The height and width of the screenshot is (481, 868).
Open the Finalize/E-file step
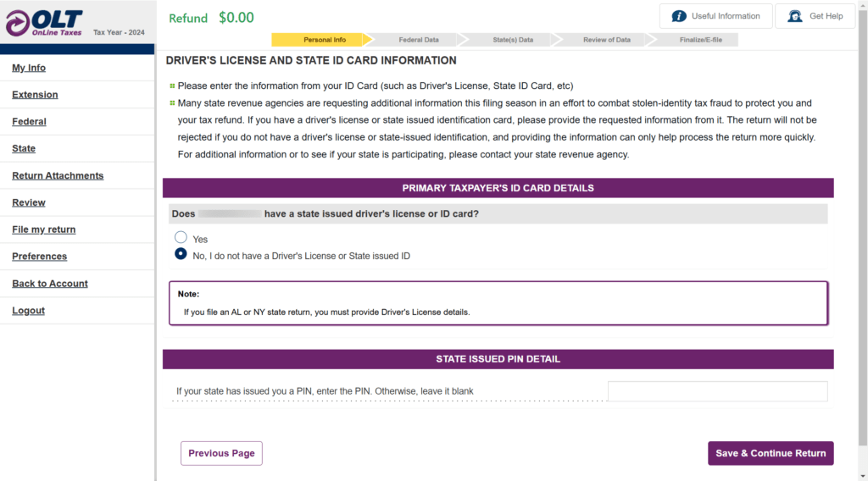(x=700, y=40)
